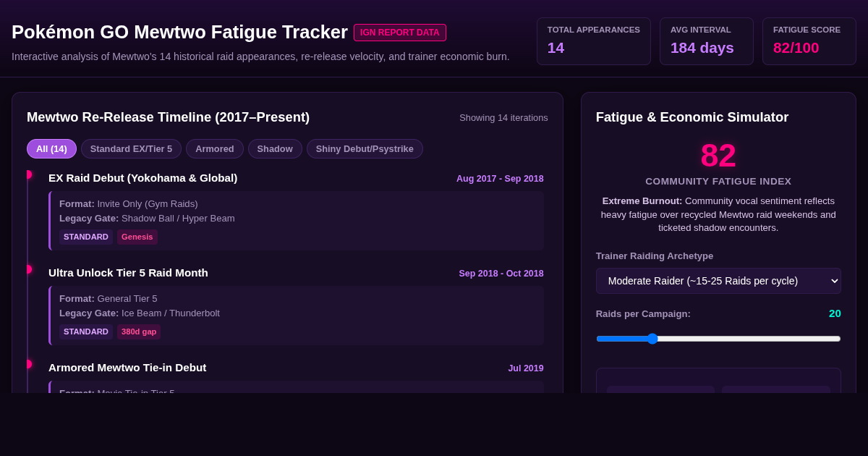Click the timeline dot for Ultra Unlock
Image resolution: width=868 pixels, height=456 pixels.
[x=28, y=269]
